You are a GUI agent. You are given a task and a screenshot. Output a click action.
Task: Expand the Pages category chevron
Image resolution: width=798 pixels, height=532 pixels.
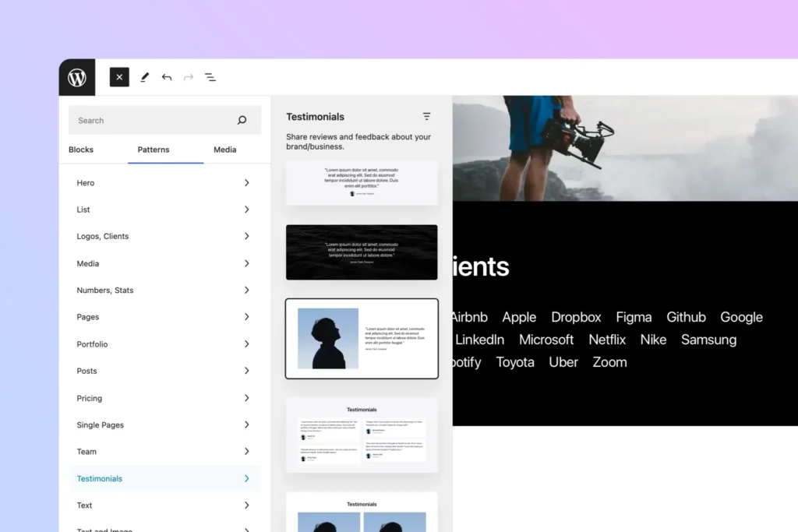click(x=246, y=317)
